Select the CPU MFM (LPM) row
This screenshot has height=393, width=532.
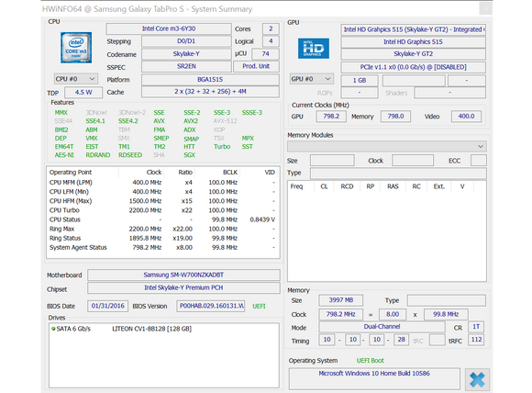point(162,183)
